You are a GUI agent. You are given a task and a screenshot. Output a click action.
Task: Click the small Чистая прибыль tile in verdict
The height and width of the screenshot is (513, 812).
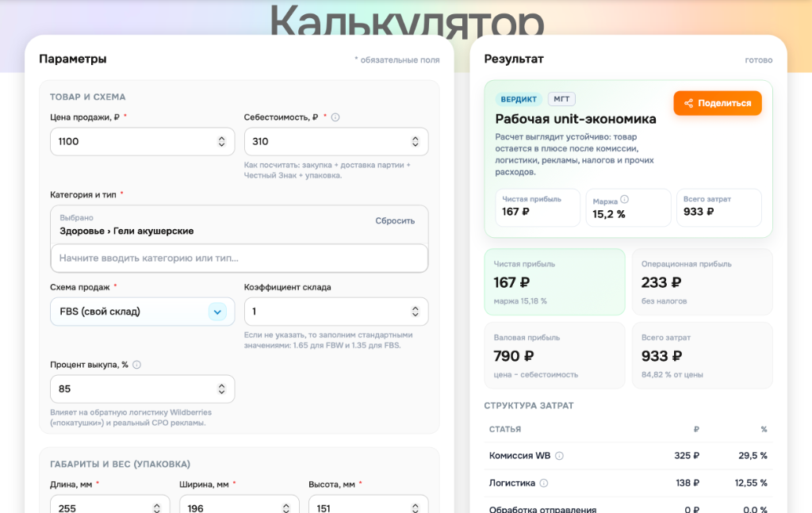tap(538, 208)
